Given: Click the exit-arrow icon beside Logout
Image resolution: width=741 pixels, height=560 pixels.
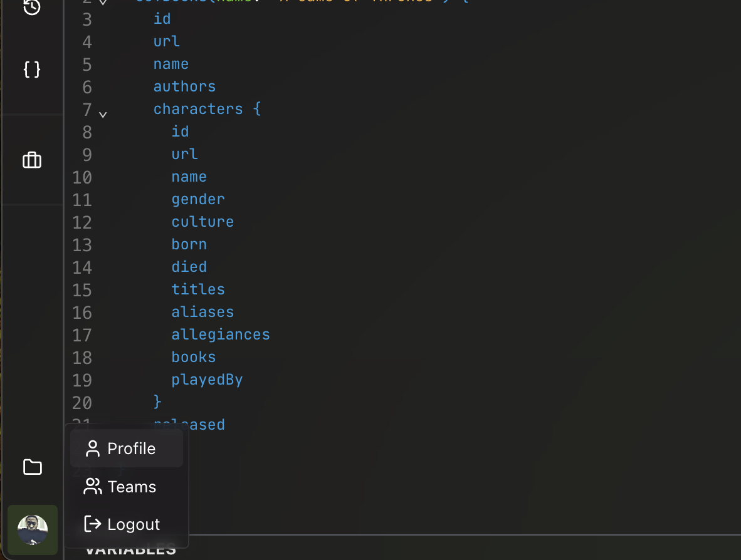Looking at the screenshot, I should point(93,524).
